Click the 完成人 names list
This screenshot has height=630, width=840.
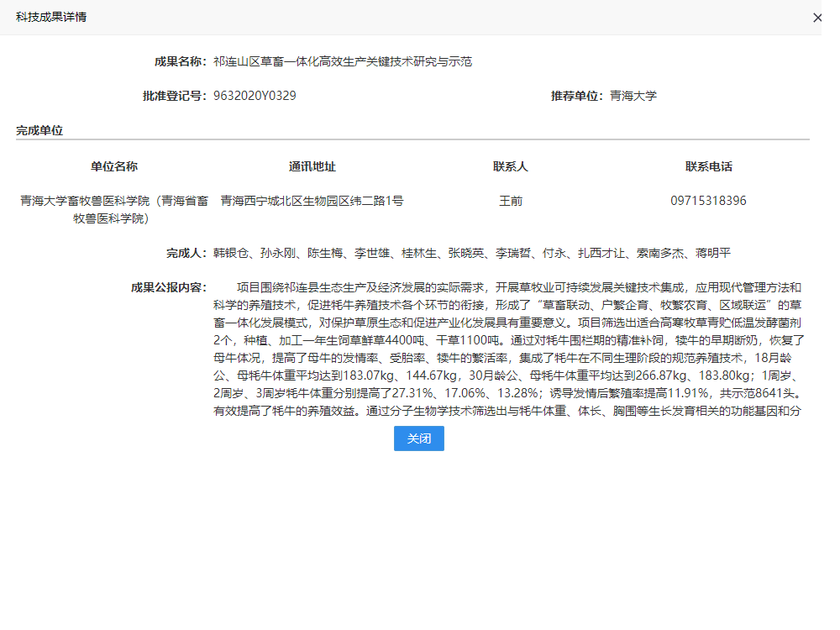pos(472,253)
